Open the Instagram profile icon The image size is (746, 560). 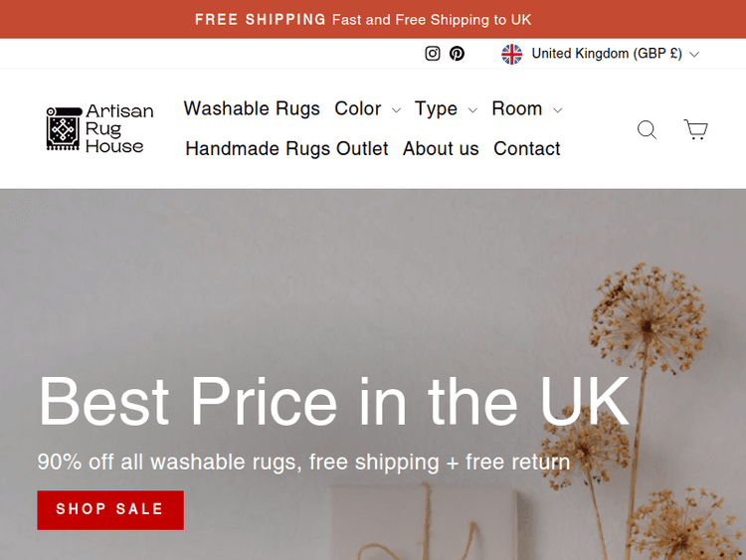432,54
